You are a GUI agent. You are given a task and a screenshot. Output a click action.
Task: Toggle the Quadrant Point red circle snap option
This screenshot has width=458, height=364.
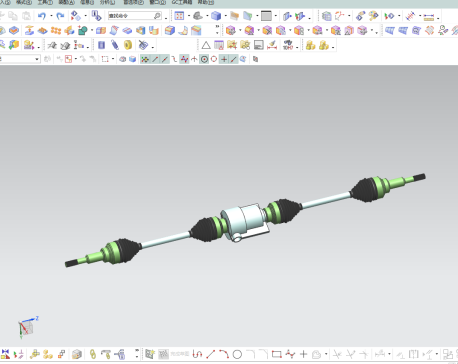tap(214, 59)
